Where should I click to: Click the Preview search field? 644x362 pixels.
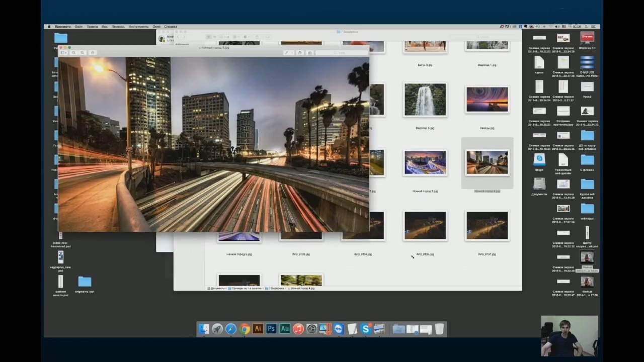342,52
